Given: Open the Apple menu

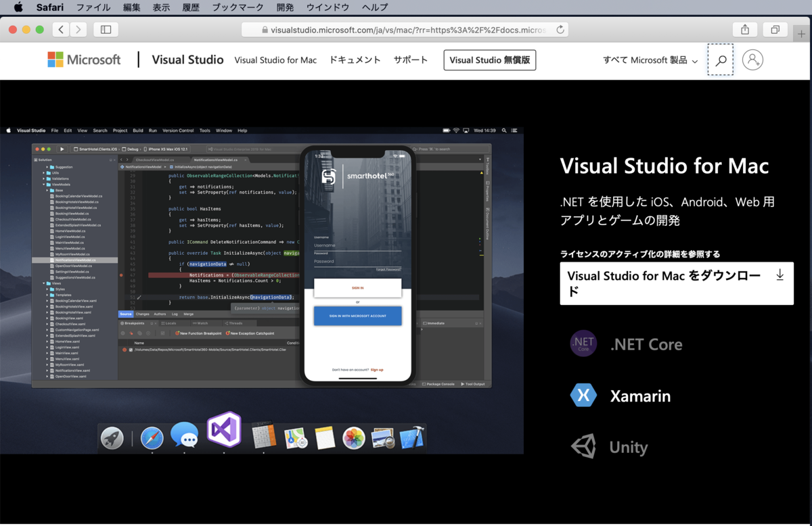Looking at the screenshot, I should click(18, 7).
